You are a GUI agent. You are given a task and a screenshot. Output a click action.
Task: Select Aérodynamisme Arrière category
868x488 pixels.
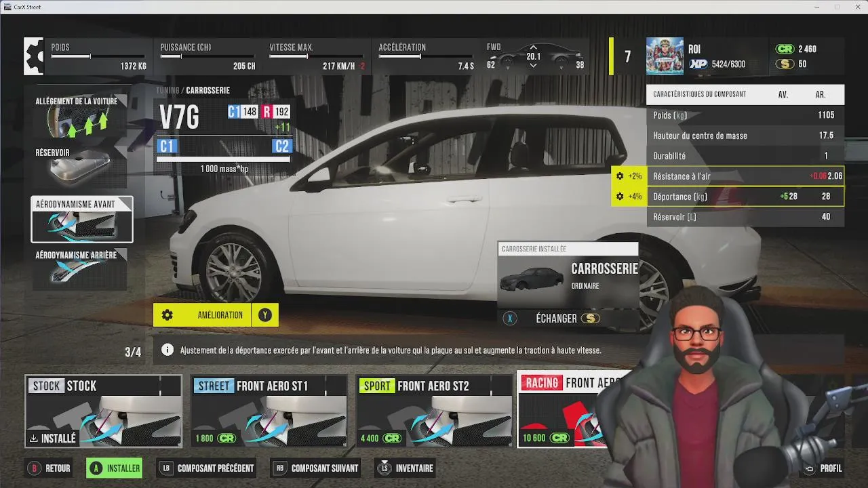point(79,269)
